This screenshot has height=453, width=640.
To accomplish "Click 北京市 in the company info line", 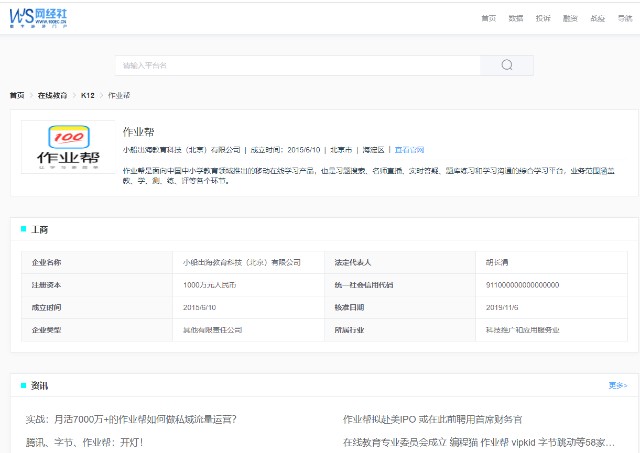I will (341, 150).
